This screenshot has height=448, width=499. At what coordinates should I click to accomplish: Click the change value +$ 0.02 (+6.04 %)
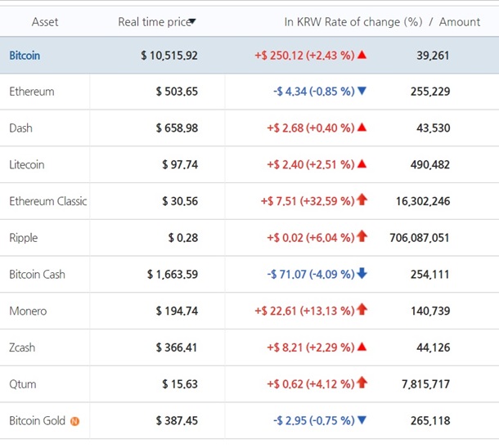point(311,238)
